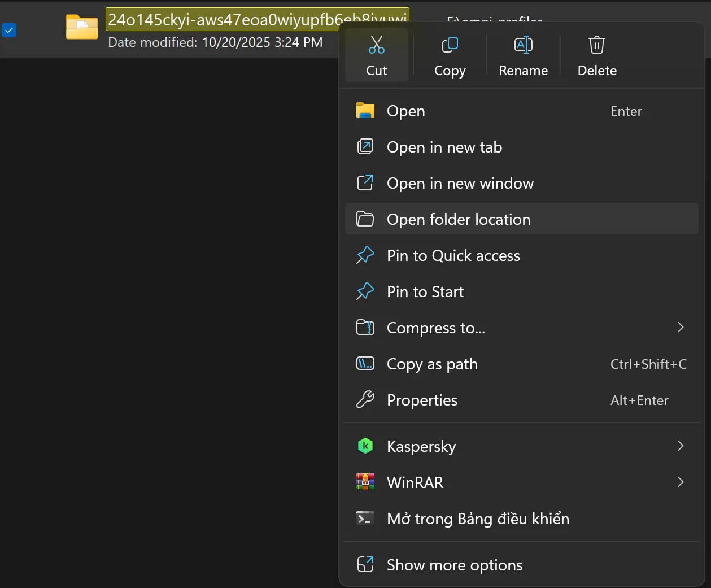This screenshot has height=588, width=711.
Task: Expand the Compress to submenu arrow
Action: (x=680, y=328)
